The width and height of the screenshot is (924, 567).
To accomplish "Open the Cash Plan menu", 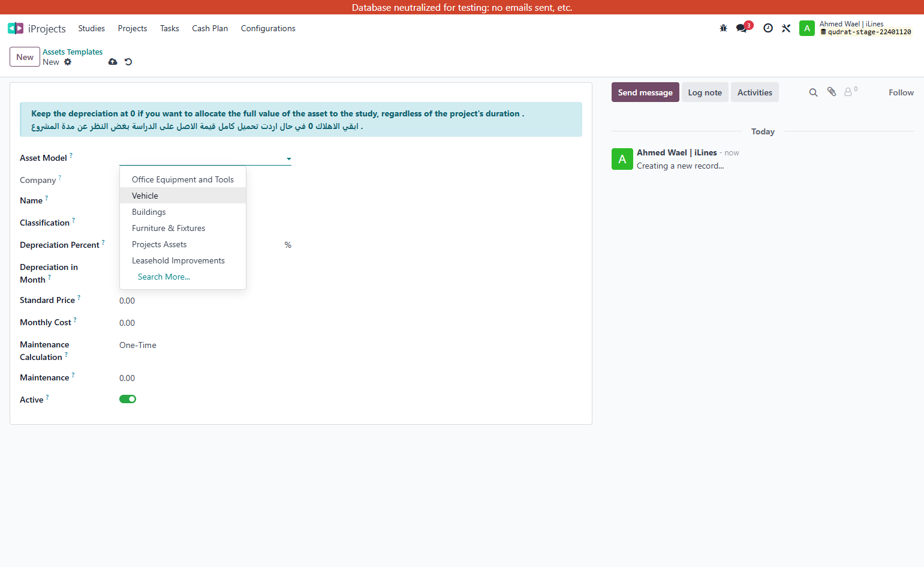I will (x=210, y=28).
